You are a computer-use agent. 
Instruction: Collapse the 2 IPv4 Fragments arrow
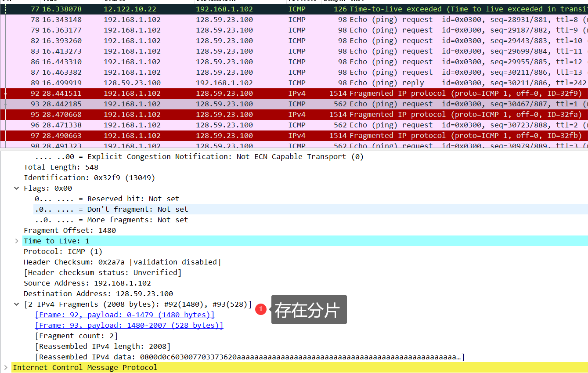17,304
